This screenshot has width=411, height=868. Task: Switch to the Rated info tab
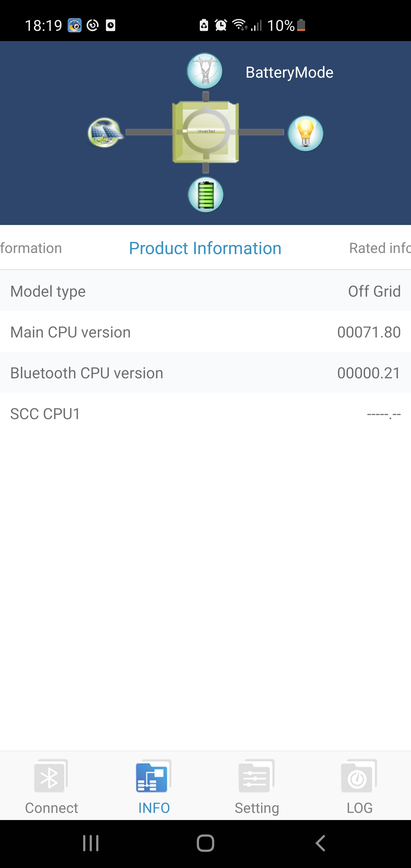pos(380,248)
